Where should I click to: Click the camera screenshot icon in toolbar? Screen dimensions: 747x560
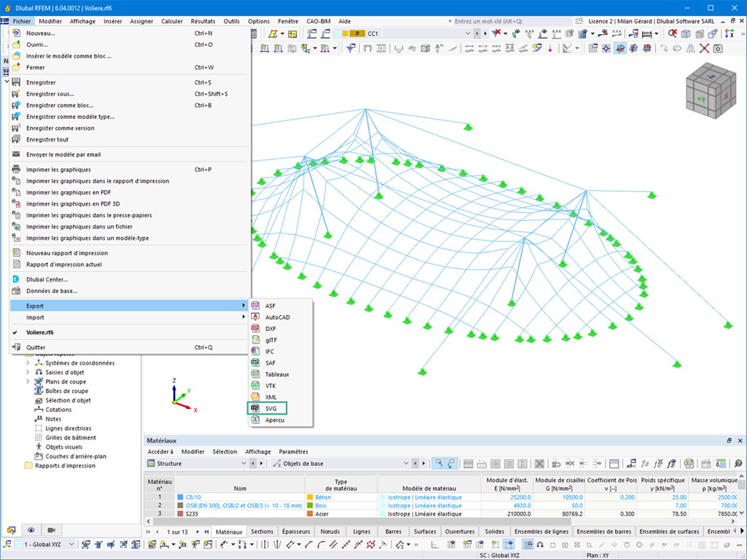[x=718, y=48]
